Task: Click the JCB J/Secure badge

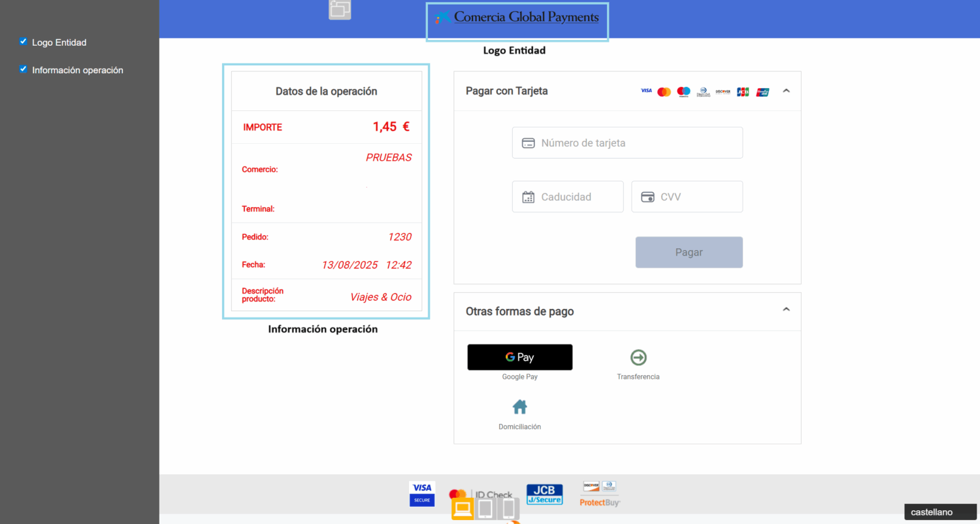Action: (544, 494)
